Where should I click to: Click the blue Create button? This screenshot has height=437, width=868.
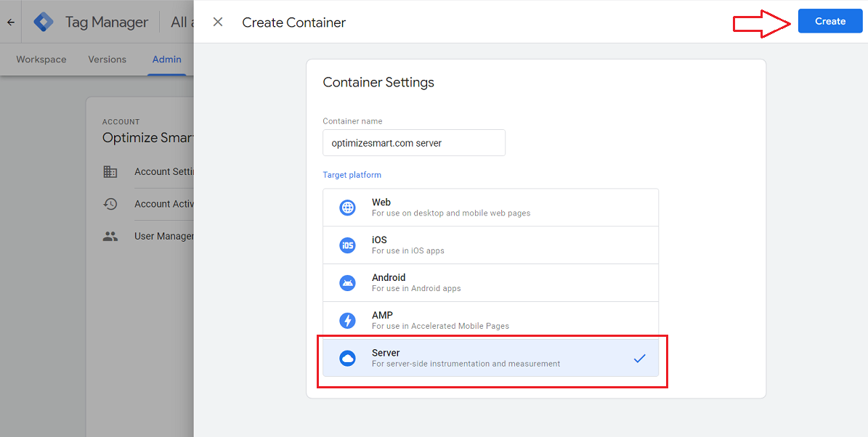pyautogui.click(x=830, y=21)
